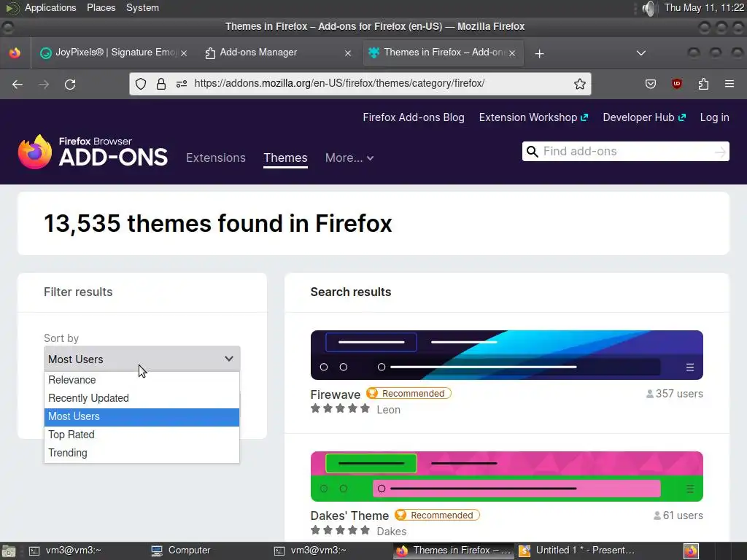The width and height of the screenshot is (747, 560).
Task: Click the URL address bar
Action: [360, 84]
